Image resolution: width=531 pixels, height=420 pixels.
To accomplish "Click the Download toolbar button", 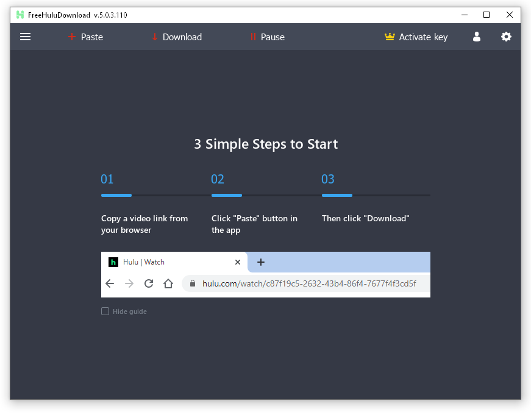I will [x=177, y=37].
